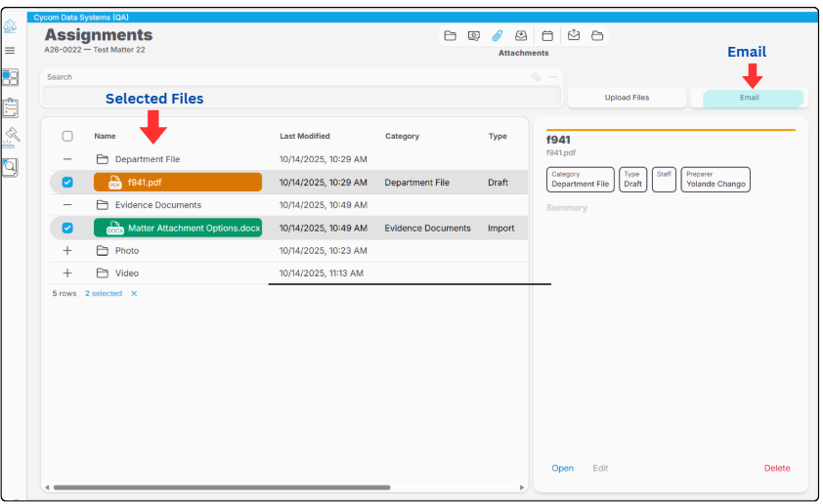
Task: Click the first folder icon in top toolbar
Action: pyautogui.click(x=450, y=36)
